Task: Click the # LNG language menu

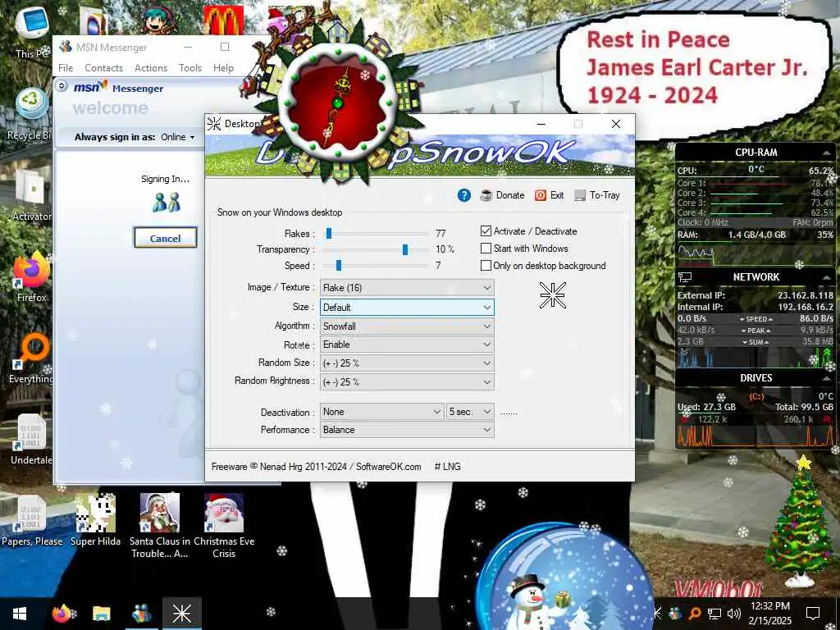Action: (447, 467)
